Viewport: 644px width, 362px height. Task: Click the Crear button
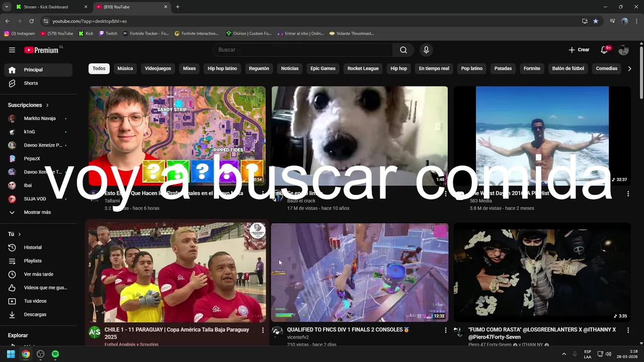tap(579, 50)
